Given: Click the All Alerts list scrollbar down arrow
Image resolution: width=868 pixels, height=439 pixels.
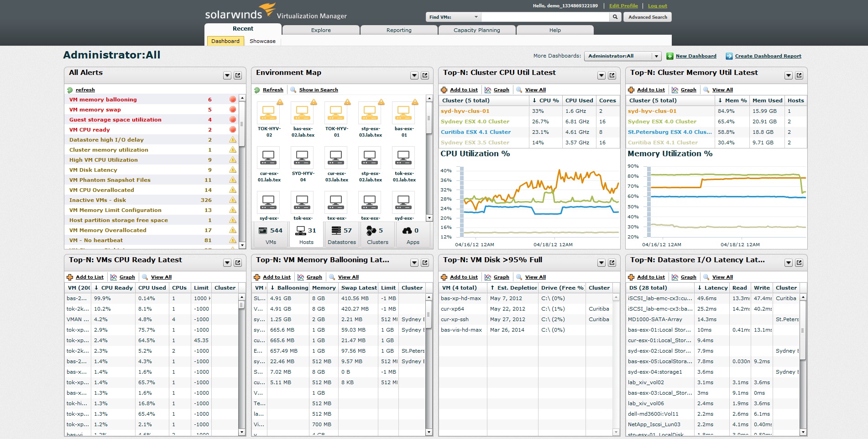Looking at the screenshot, I should point(242,245).
